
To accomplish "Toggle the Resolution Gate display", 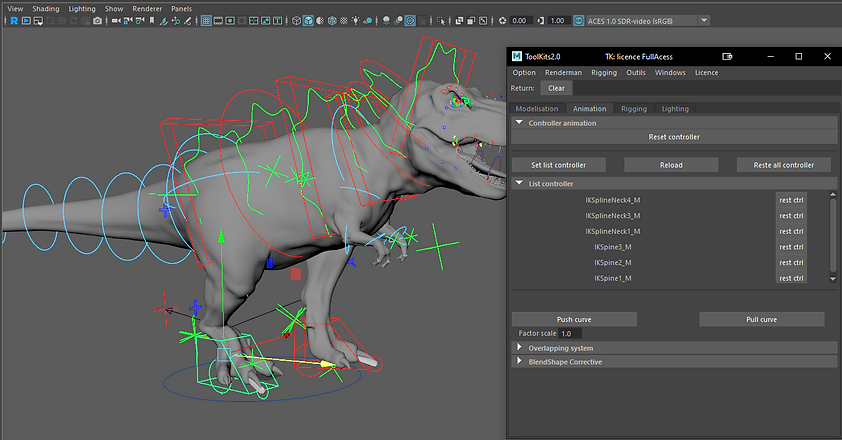I will click(x=230, y=21).
